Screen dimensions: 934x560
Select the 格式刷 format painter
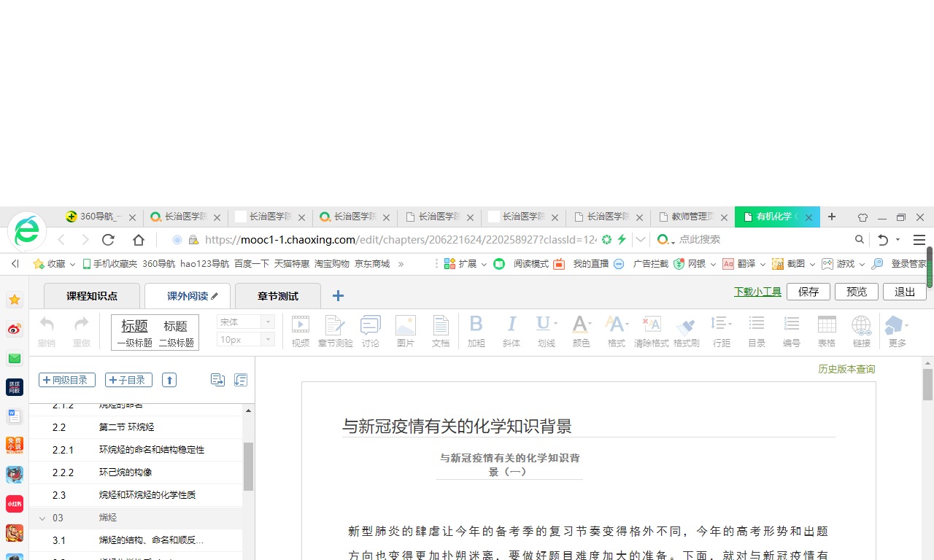(686, 331)
